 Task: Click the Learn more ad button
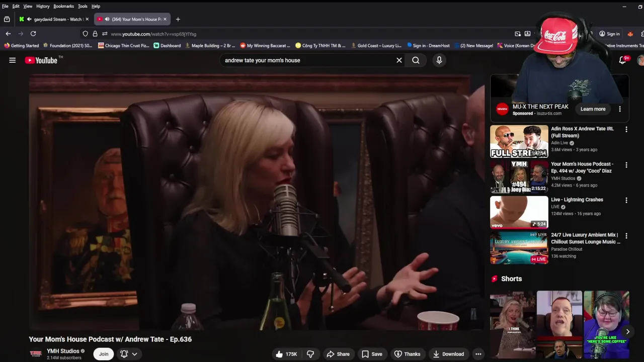(x=593, y=109)
